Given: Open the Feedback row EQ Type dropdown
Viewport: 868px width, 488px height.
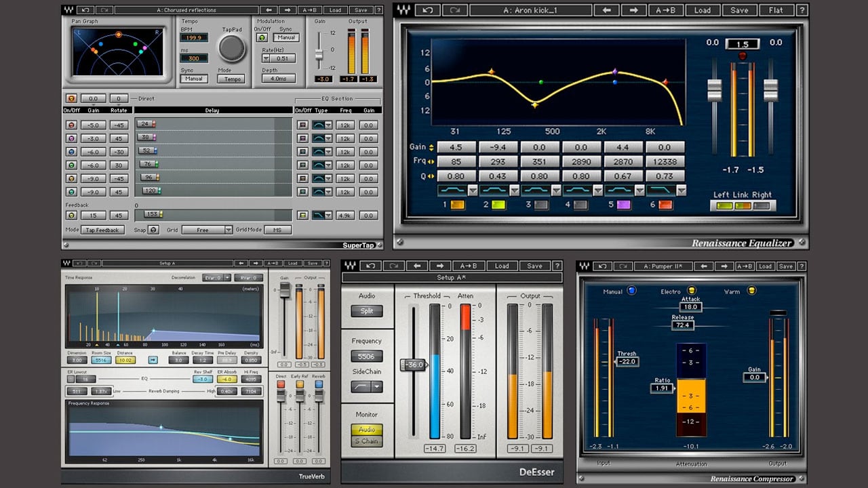Looking at the screenshot, I should point(328,215).
